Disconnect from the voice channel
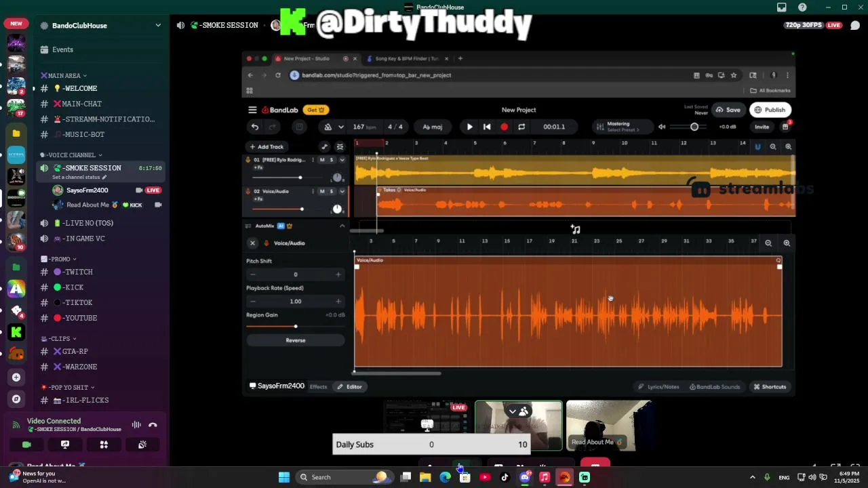This screenshot has height=488, width=868. click(x=153, y=425)
